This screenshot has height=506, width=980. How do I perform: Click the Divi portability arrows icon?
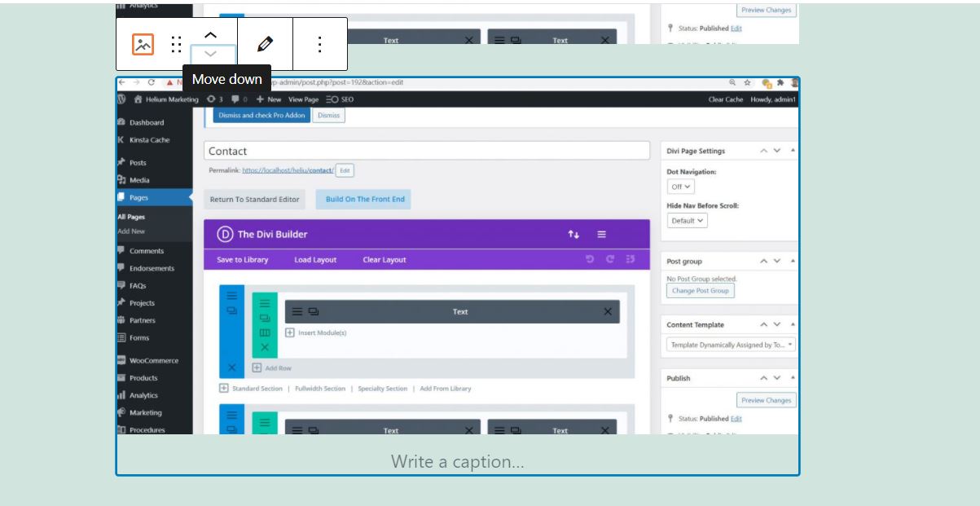pyautogui.click(x=573, y=235)
